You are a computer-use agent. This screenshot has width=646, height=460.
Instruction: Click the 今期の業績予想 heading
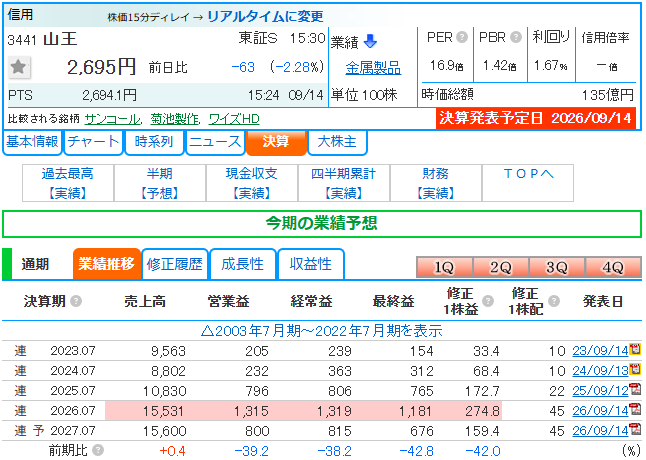(x=322, y=224)
